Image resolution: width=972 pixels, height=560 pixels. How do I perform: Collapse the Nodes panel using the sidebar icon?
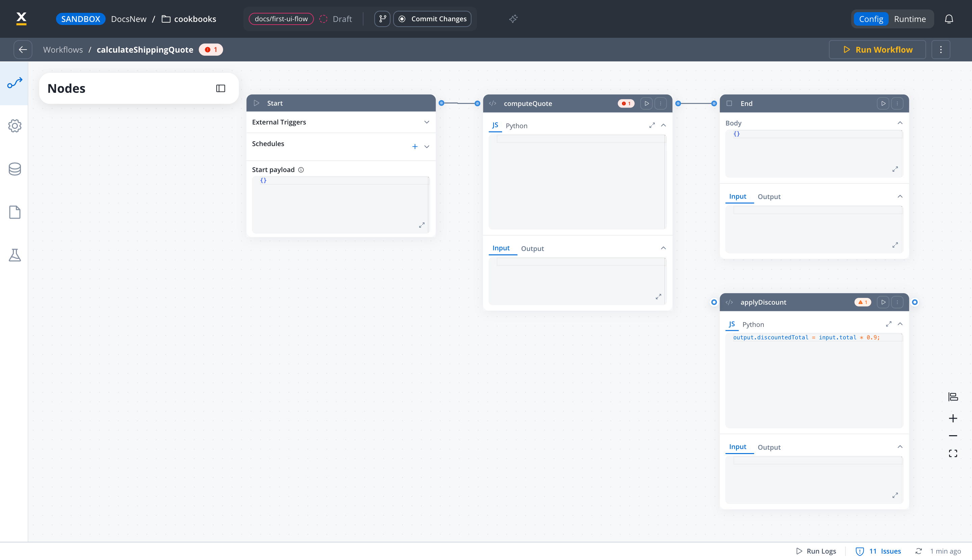click(220, 88)
